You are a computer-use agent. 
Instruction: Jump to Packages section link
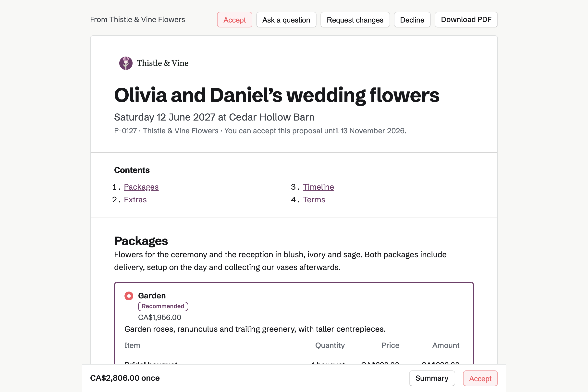(x=141, y=187)
